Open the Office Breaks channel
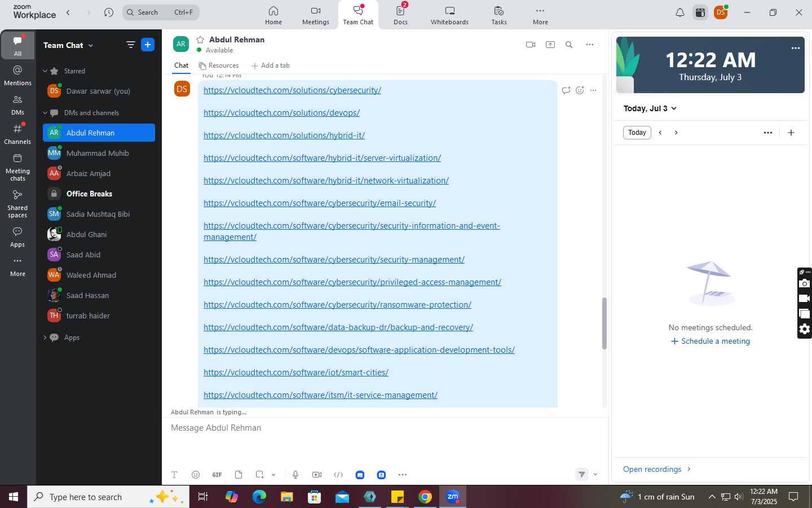This screenshot has width=812, height=508. point(99,194)
